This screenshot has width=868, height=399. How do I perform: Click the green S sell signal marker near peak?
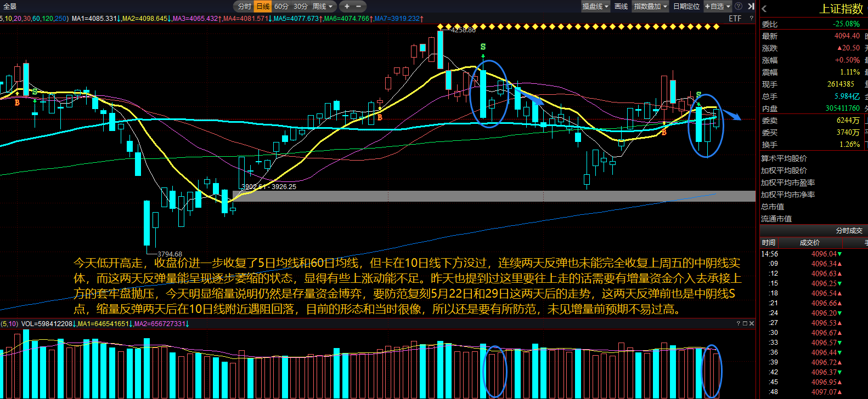tap(483, 47)
